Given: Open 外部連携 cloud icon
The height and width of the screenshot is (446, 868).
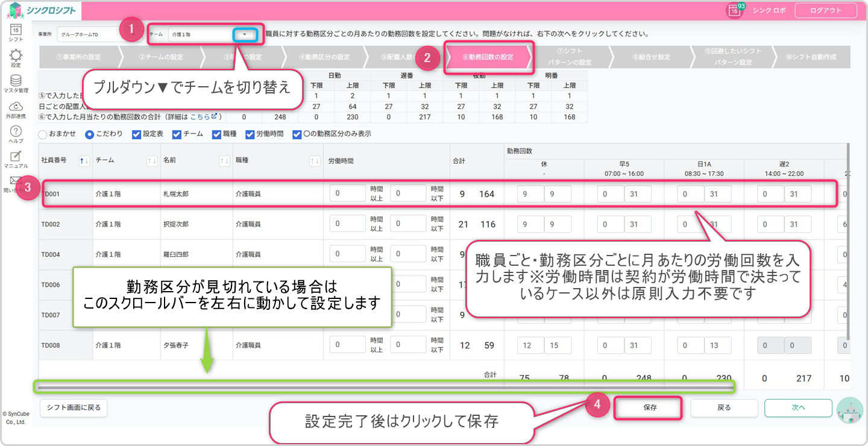Looking at the screenshot, I should (16, 107).
